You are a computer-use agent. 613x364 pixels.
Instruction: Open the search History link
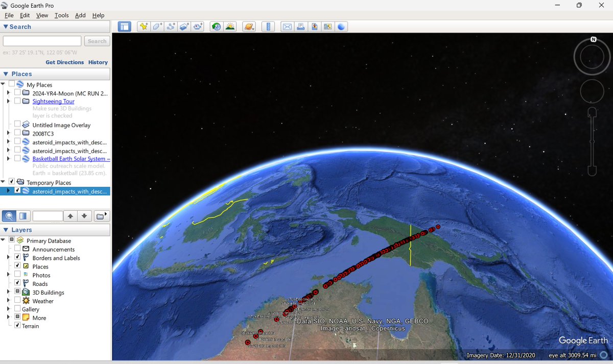[x=98, y=62]
